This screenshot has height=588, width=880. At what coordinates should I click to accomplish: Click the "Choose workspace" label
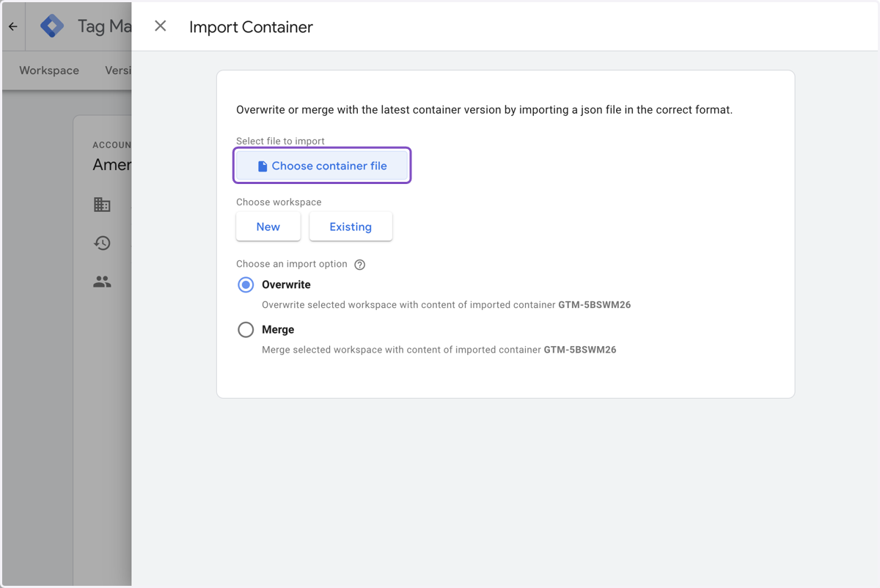click(x=279, y=202)
